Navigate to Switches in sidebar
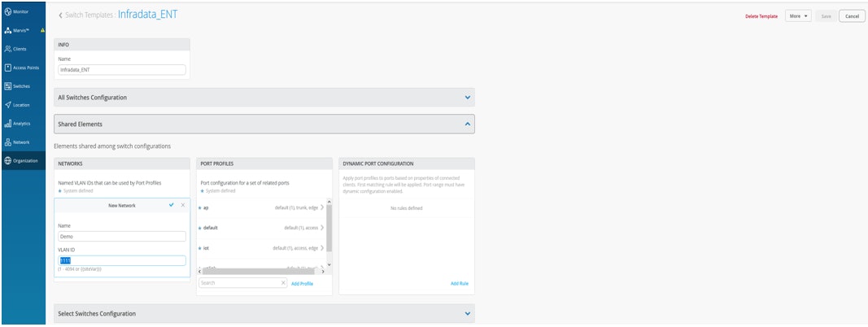Viewport: 868px width, 327px height. coord(22,86)
